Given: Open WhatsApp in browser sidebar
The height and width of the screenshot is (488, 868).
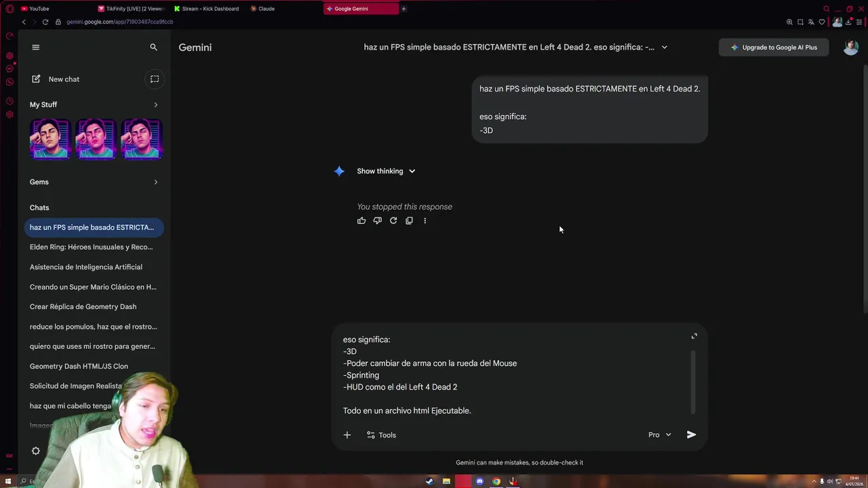Looking at the screenshot, I should click(9, 82).
